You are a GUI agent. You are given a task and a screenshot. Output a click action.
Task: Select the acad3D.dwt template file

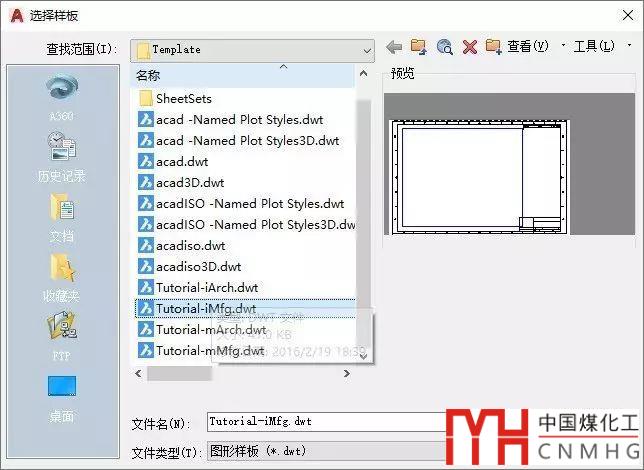point(190,182)
